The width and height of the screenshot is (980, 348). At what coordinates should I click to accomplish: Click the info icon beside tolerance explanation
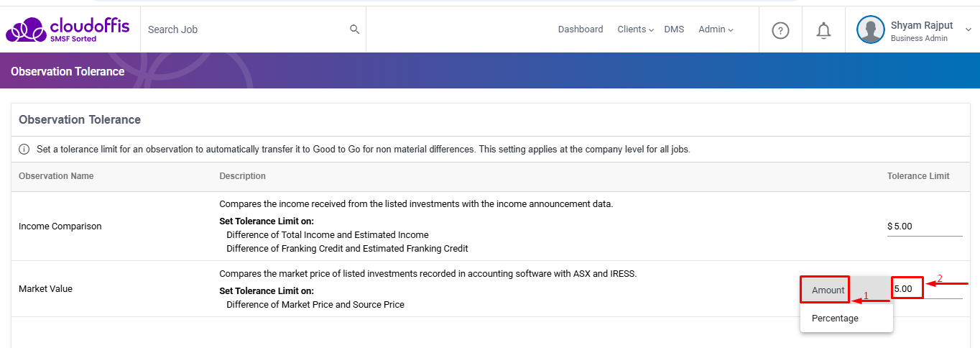[x=24, y=150]
